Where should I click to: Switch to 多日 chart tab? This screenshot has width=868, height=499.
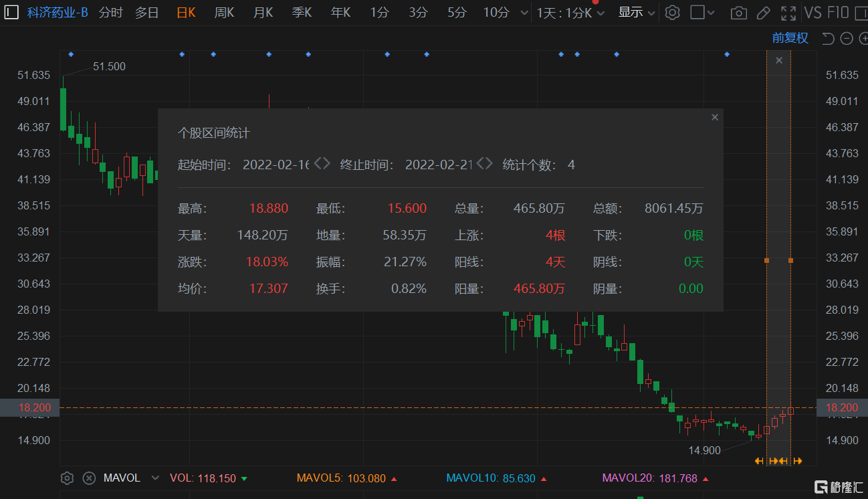click(x=147, y=13)
